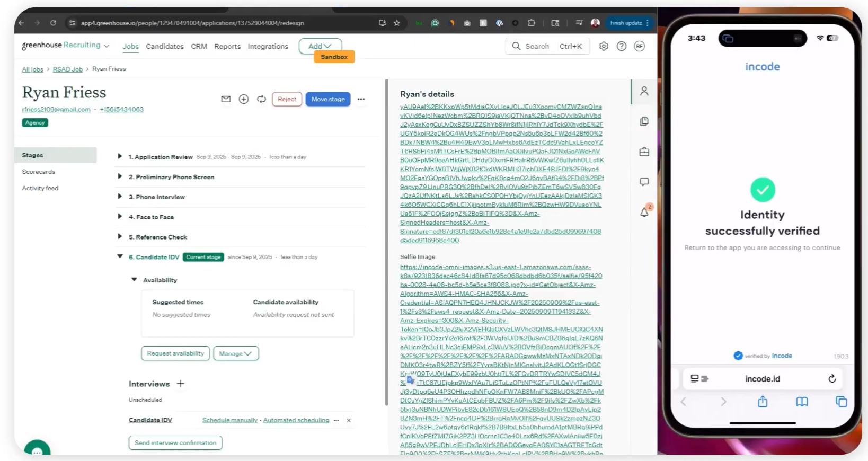Open bookmarks icon in phone Safari
868x461 pixels.
click(x=802, y=402)
